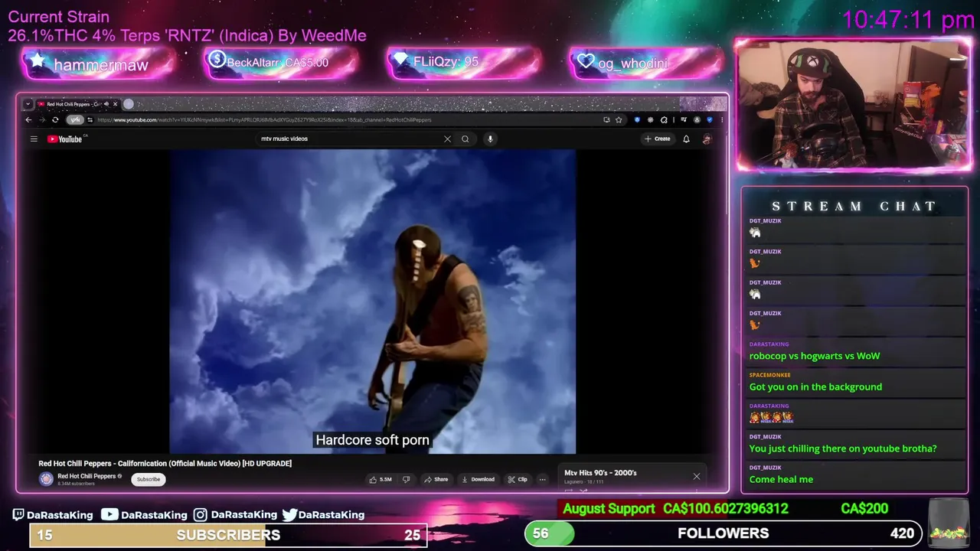Start voice search with the microphone icon
Image resolution: width=980 pixels, height=551 pixels.
point(490,139)
